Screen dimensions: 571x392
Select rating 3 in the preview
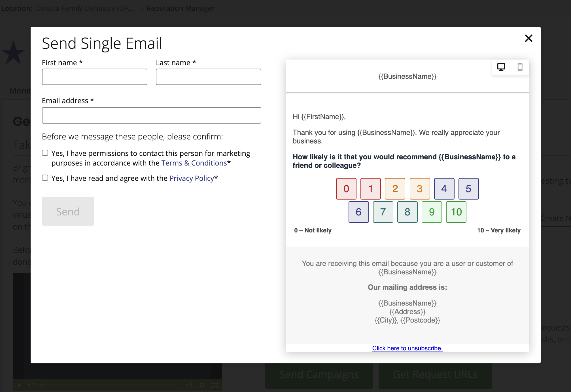tap(420, 189)
